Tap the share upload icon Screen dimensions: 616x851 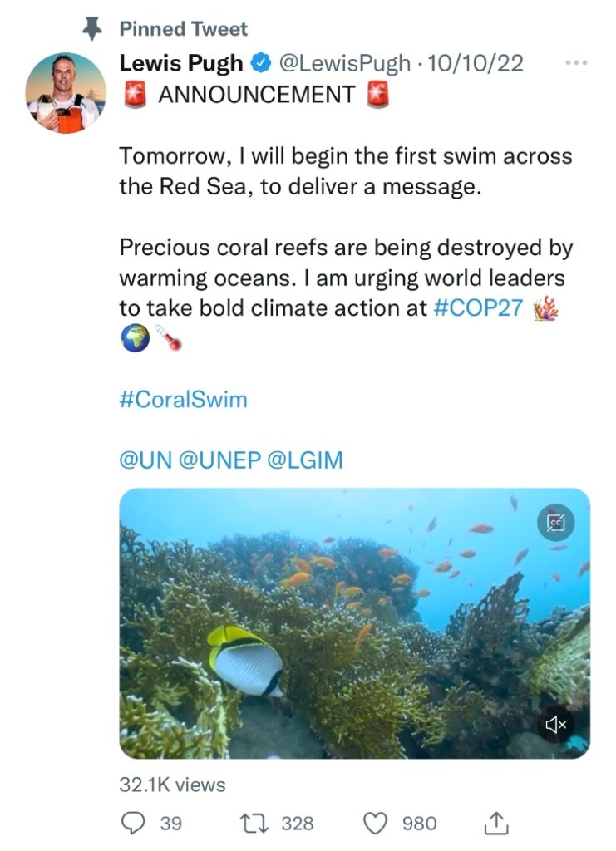click(495, 823)
